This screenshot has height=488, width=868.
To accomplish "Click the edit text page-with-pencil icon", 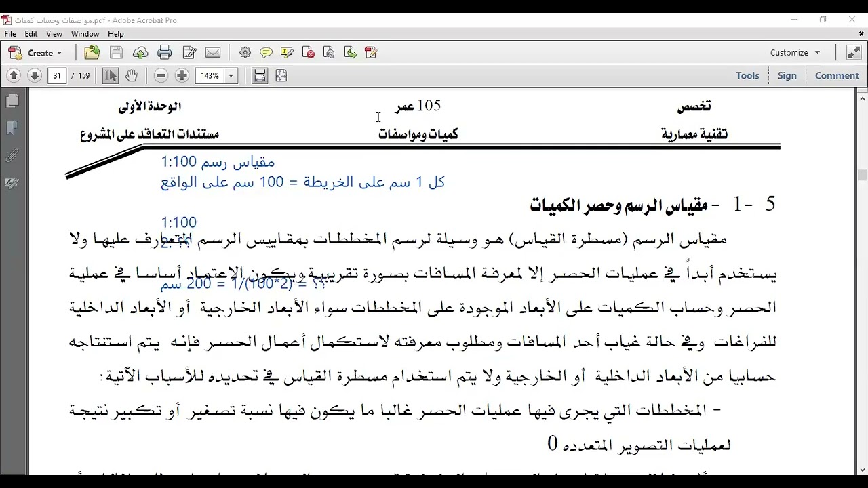I will point(189,52).
